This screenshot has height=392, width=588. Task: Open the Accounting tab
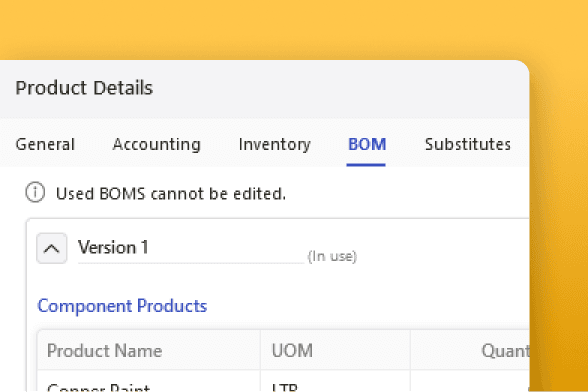coord(157,144)
